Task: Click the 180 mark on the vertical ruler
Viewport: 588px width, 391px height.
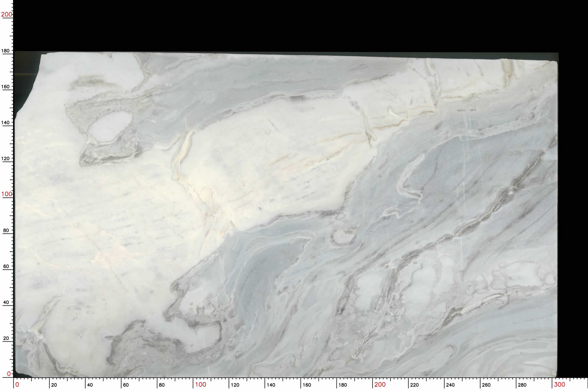Action: [x=6, y=51]
